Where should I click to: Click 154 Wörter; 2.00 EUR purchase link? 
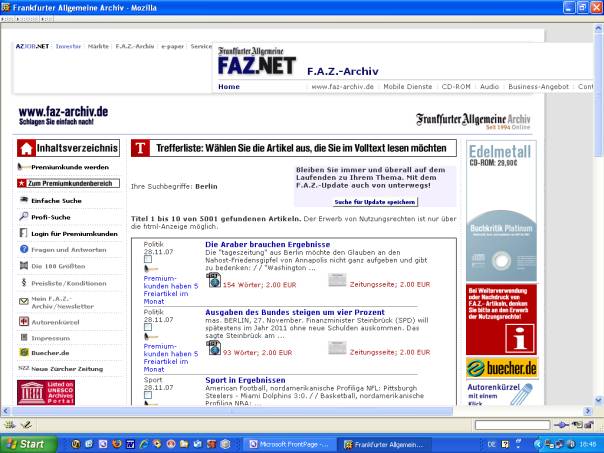(259, 285)
